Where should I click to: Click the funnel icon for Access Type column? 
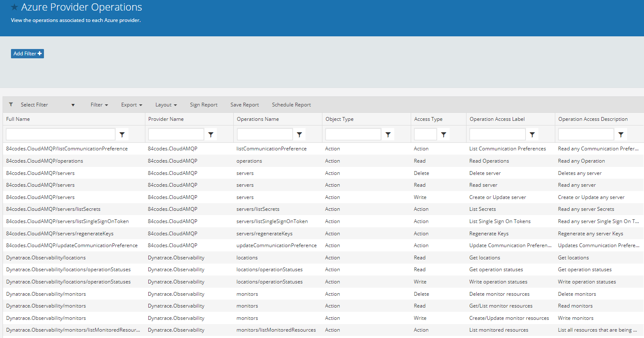pyautogui.click(x=444, y=134)
